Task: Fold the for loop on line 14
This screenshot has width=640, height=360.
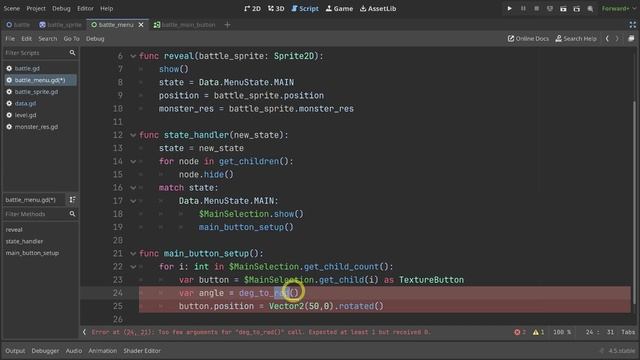Action: pyautogui.click(x=133, y=162)
